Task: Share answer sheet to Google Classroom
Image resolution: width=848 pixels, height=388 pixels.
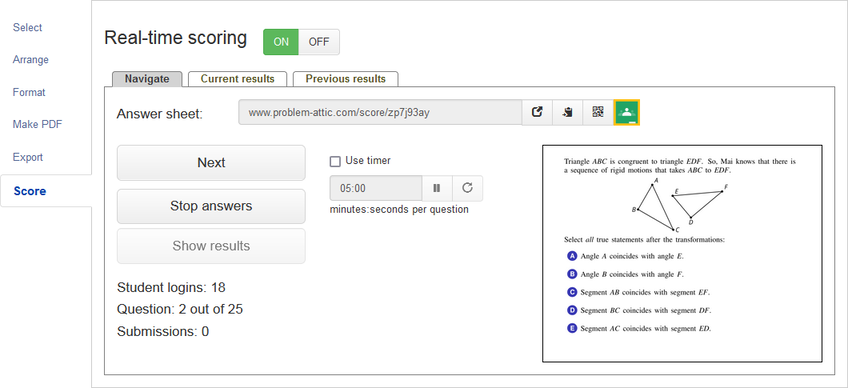Action: 627,113
